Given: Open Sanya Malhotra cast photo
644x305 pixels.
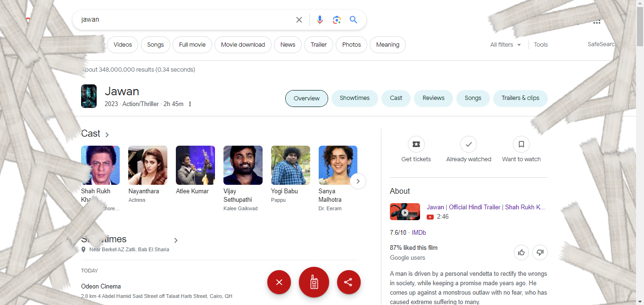Looking at the screenshot, I should (338, 165).
